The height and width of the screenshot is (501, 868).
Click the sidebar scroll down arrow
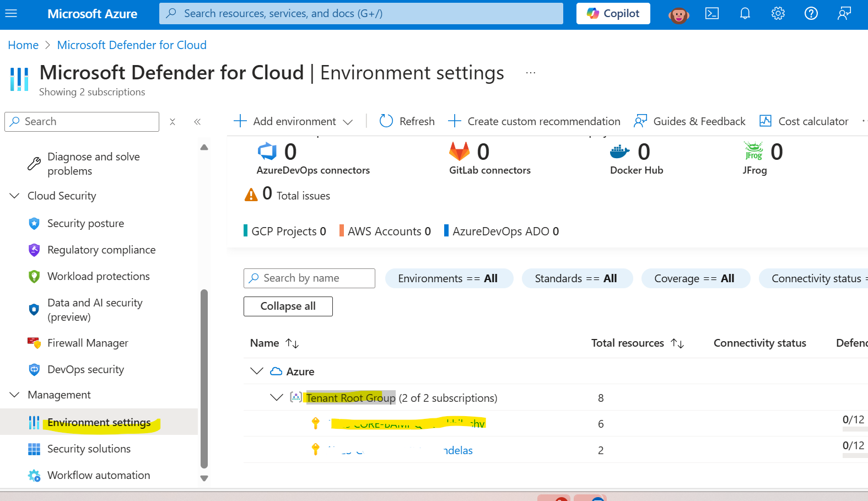204,478
